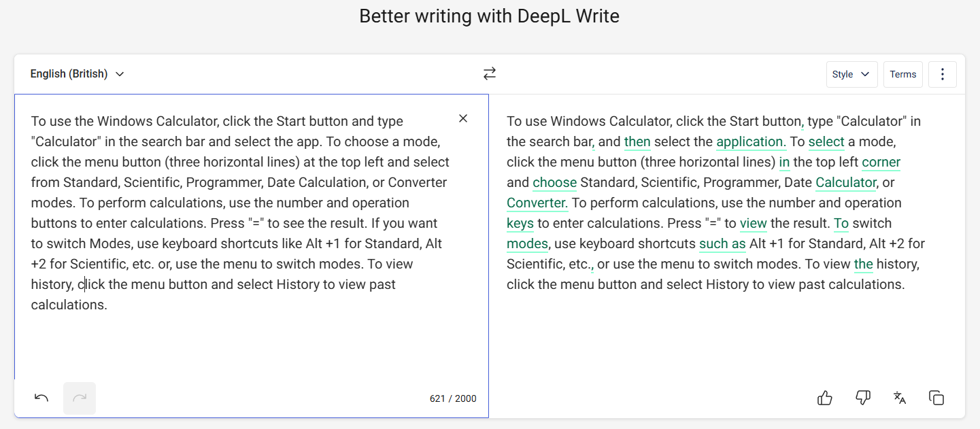Click the translate icon below result

click(900, 398)
